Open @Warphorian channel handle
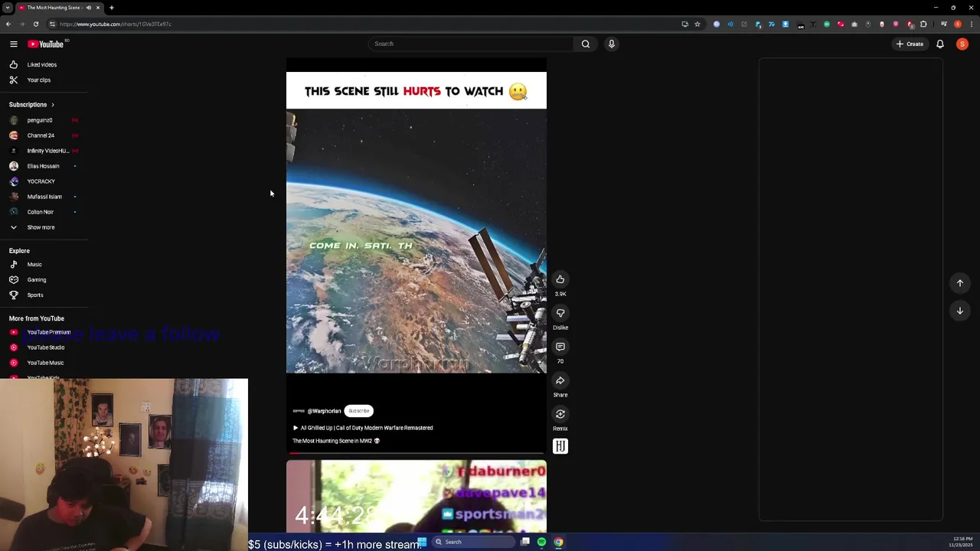Viewport: 980px width, 551px height. tap(324, 411)
